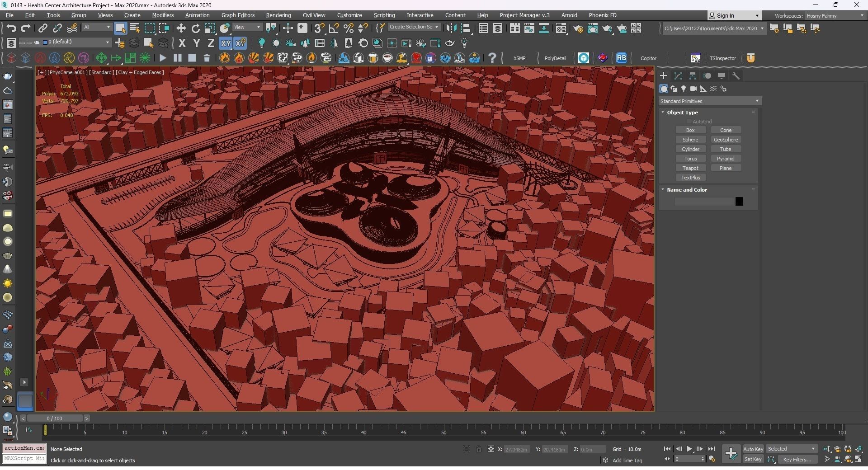Toggle Auto Key animation mode
Image resolution: width=868 pixels, height=470 pixels.
pyautogui.click(x=753, y=449)
